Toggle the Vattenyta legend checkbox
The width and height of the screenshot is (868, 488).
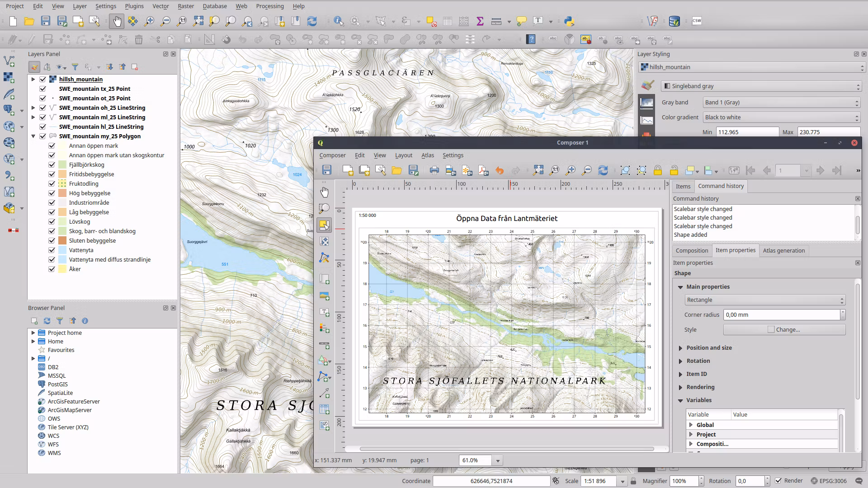(52, 250)
